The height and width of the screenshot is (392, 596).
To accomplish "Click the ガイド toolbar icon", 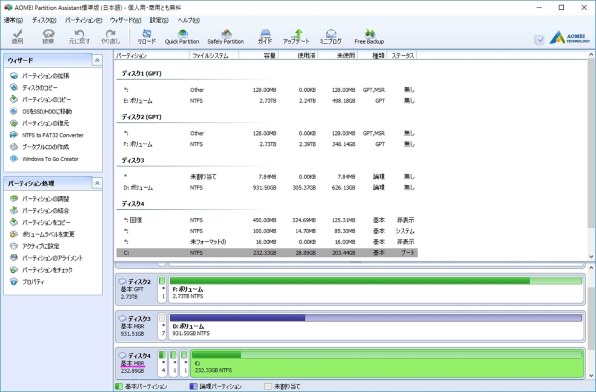I will tap(265, 37).
